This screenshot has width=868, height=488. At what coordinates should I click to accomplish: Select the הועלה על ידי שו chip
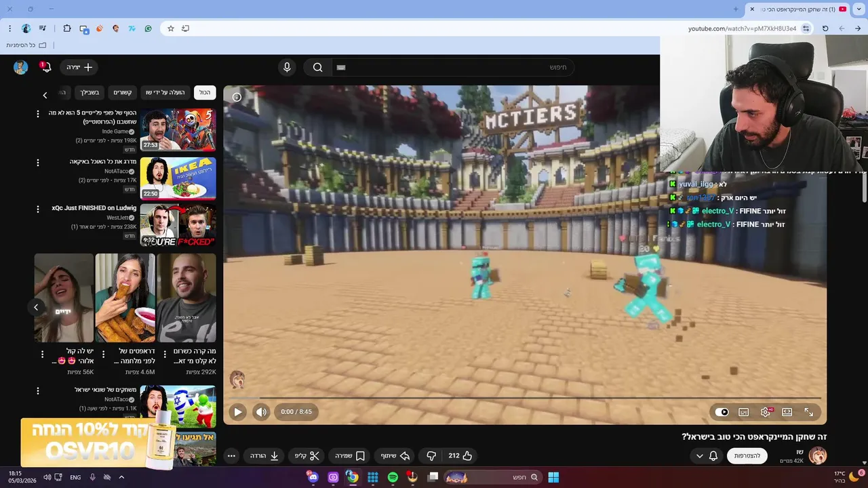(x=165, y=92)
